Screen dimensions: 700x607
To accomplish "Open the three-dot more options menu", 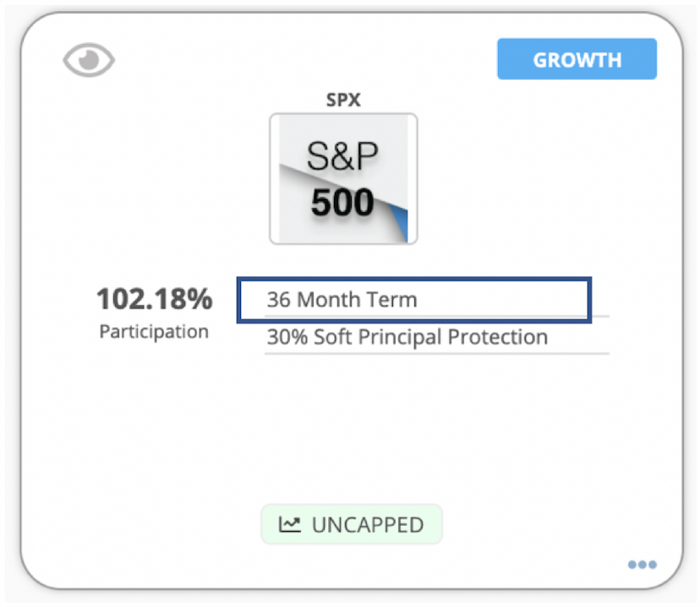I will (642, 565).
